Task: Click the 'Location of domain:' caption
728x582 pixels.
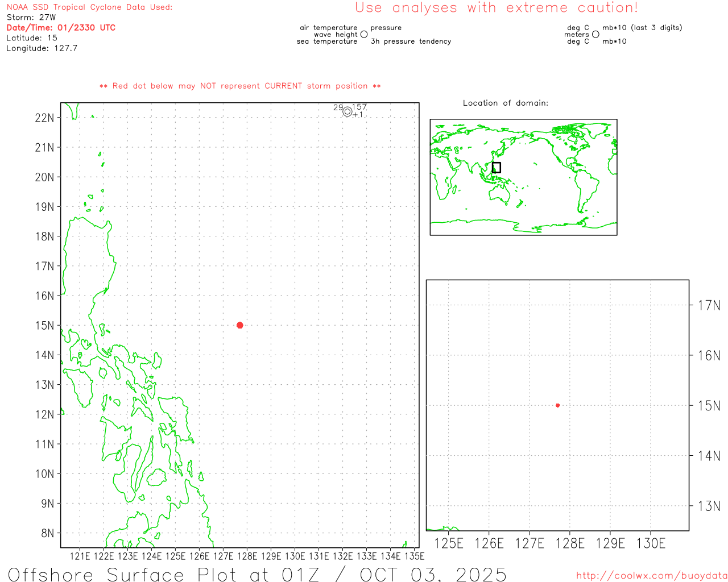Action: [505, 103]
